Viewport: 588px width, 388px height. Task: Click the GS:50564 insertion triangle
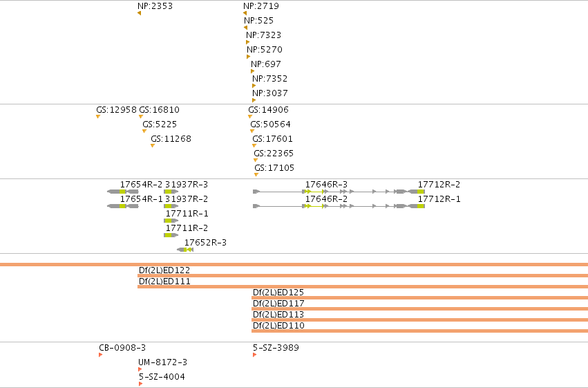[x=252, y=131]
